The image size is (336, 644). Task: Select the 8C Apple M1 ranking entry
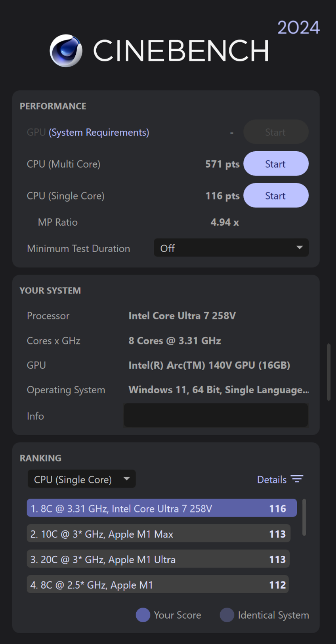point(158,585)
